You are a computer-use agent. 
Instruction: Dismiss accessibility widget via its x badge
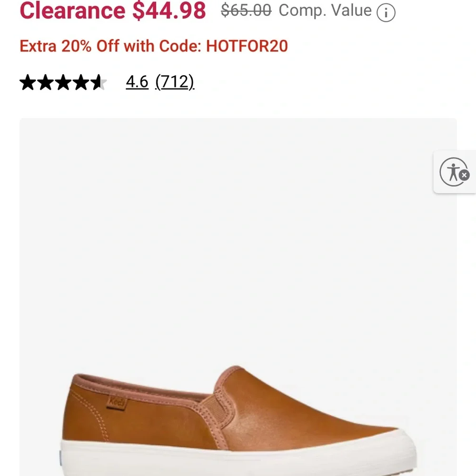[463, 176]
